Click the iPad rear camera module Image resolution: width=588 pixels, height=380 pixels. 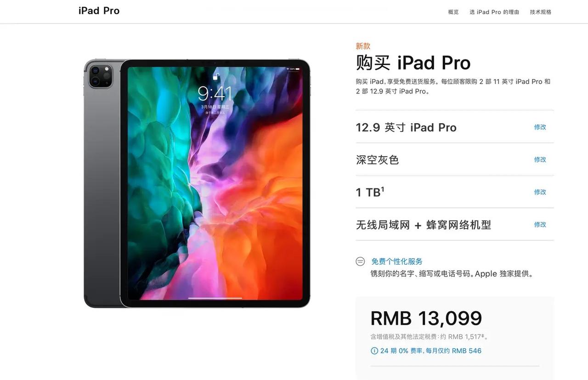click(101, 75)
